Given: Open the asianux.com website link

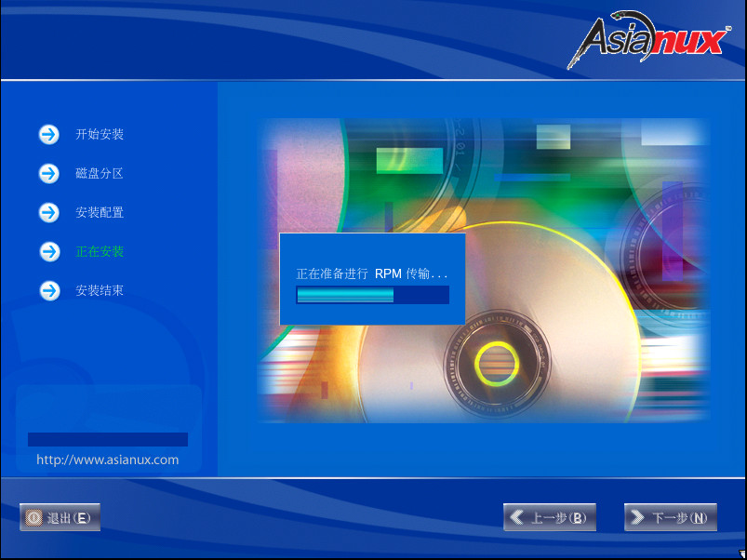Looking at the screenshot, I should coord(107,460).
